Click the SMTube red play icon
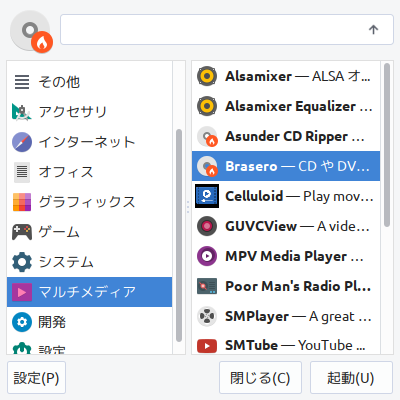This screenshot has height=400, width=400. click(207, 346)
